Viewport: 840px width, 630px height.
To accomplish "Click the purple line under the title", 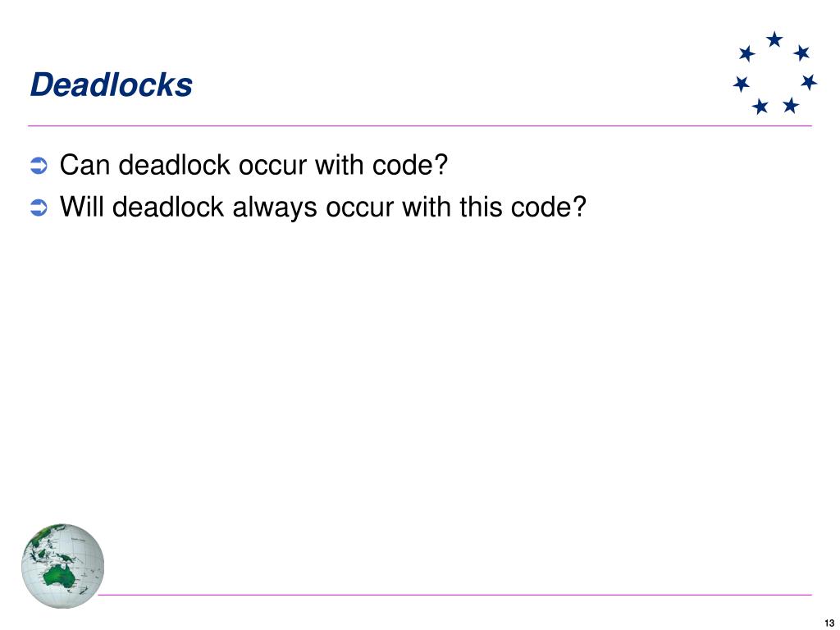I will point(420,126).
